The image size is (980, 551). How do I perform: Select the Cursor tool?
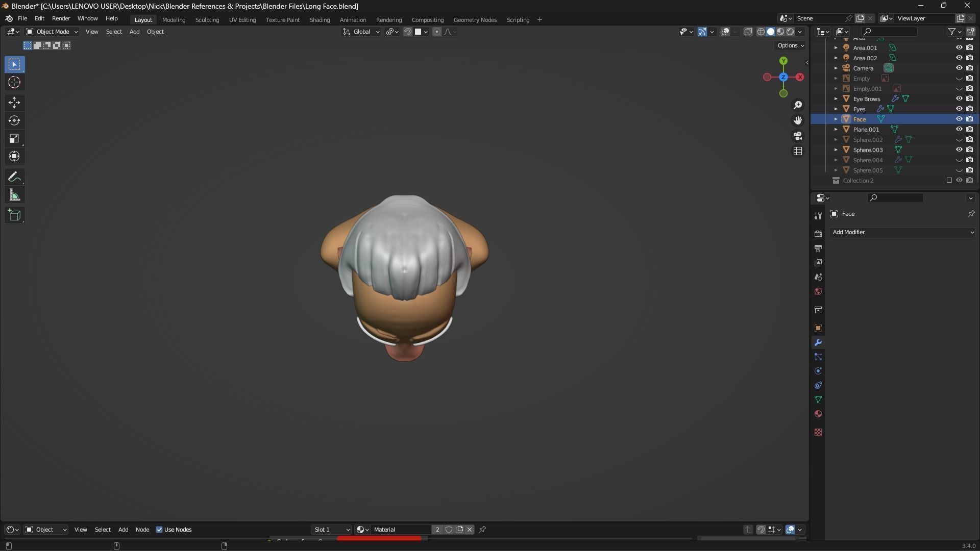tap(14, 82)
